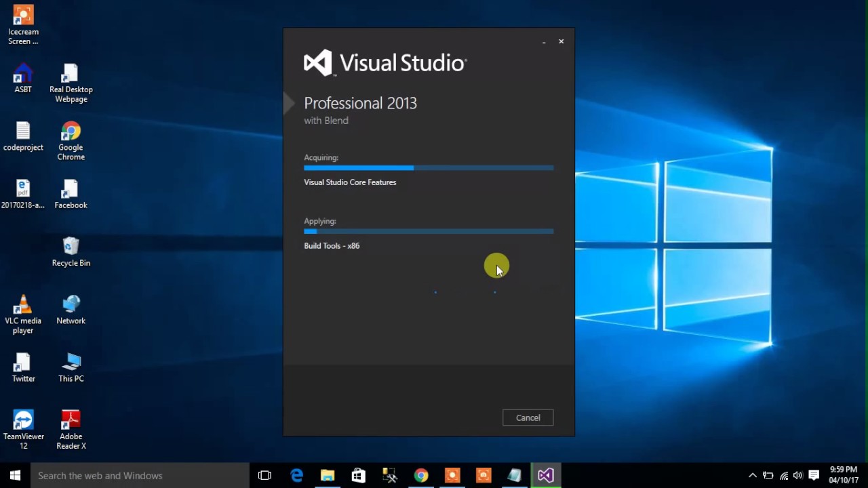Viewport: 868px width, 488px height.
Task: Open second orange Icecream app on taskbar
Action: click(484, 476)
